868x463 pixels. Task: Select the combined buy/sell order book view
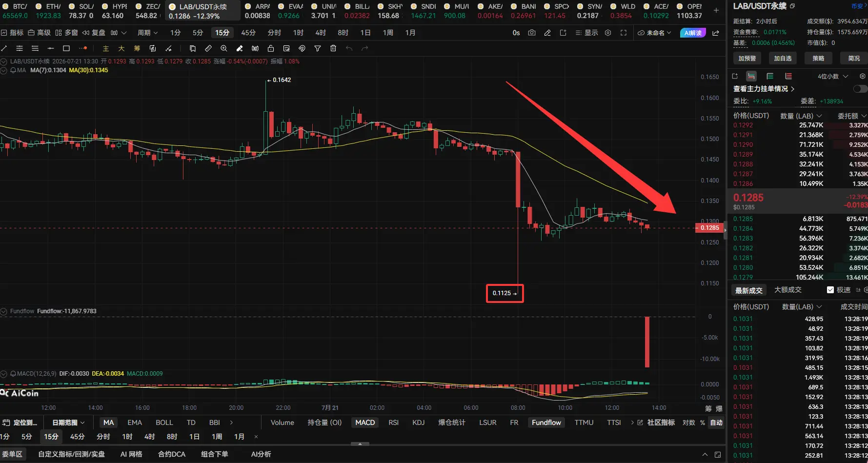tap(751, 76)
